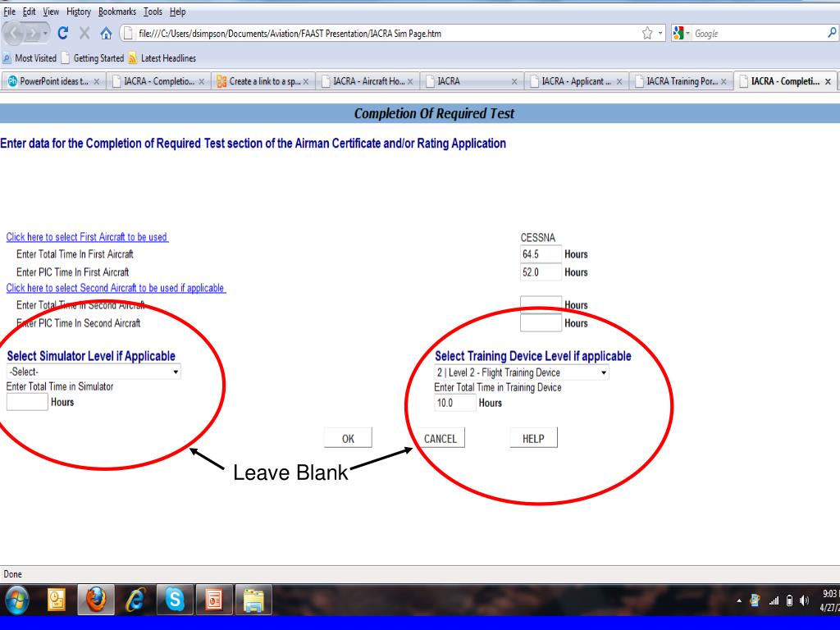Open the yellow notes app taskbar icon

(x=57, y=600)
